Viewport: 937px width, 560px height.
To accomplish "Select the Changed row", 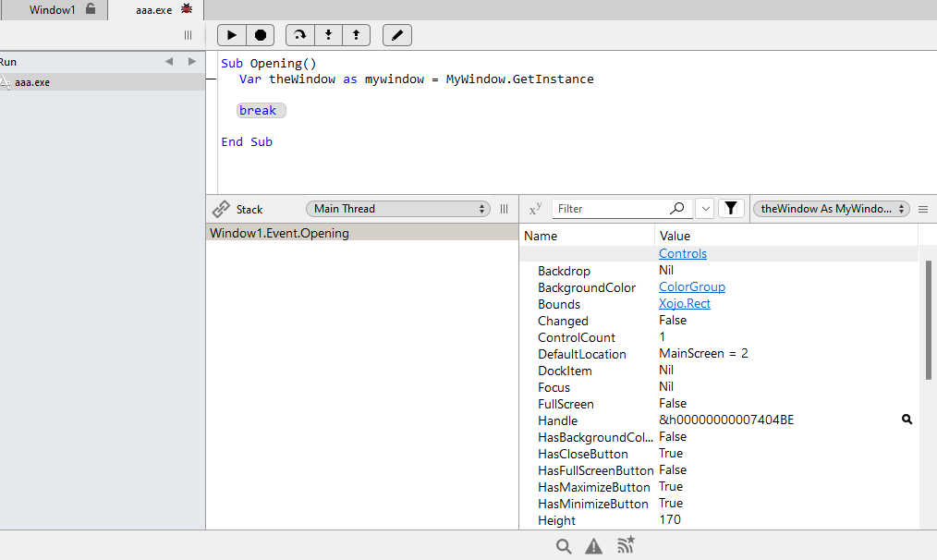I will pyautogui.click(x=719, y=321).
